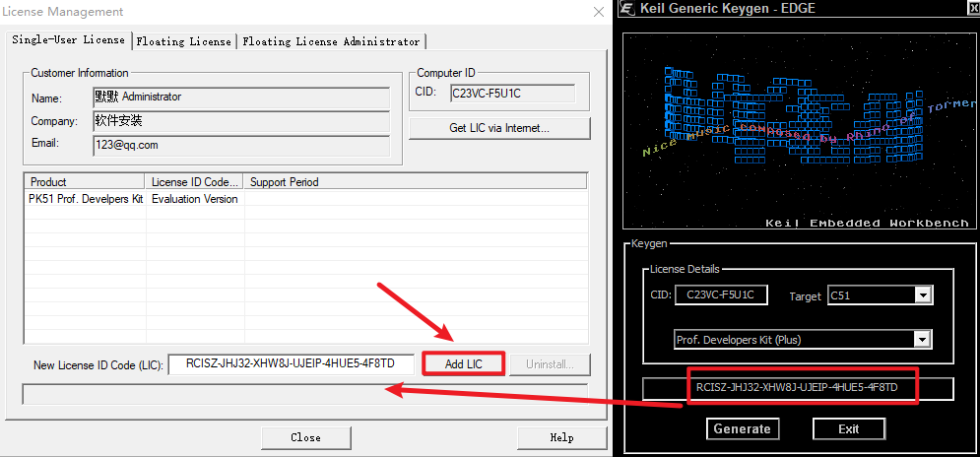980x457 pixels.
Task: Click the keygen starfield animation banner
Action: [800, 131]
